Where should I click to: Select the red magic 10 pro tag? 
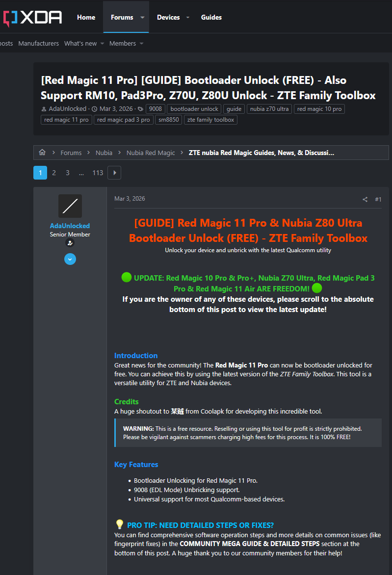point(319,109)
